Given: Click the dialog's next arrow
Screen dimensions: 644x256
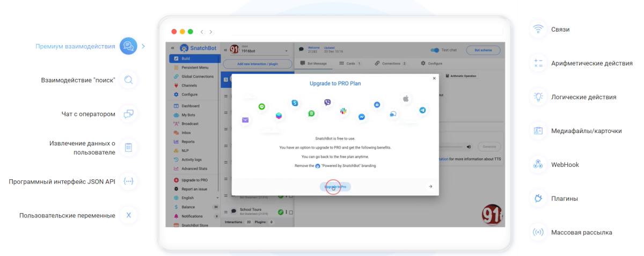Looking at the screenshot, I should [430, 187].
